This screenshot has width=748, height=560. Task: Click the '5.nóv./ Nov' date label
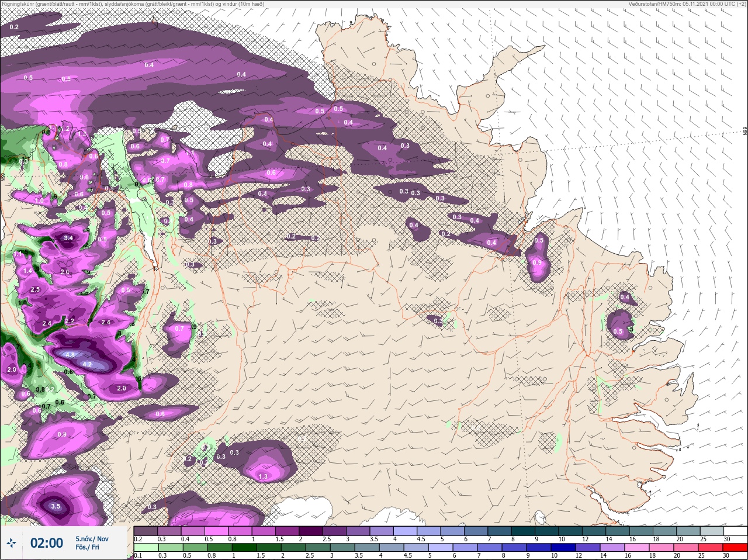92,538
